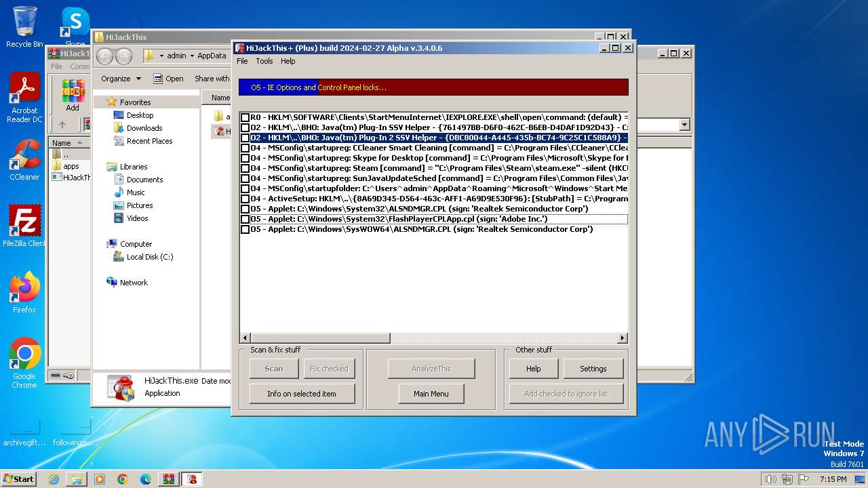This screenshot has height=488, width=868.
Task: Select O4 ActiveSetup entry row text
Action: pyautogui.click(x=439, y=199)
